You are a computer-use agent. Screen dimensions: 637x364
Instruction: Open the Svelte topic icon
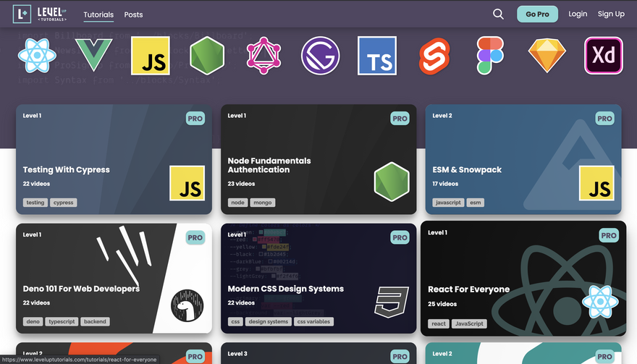click(434, 56)
